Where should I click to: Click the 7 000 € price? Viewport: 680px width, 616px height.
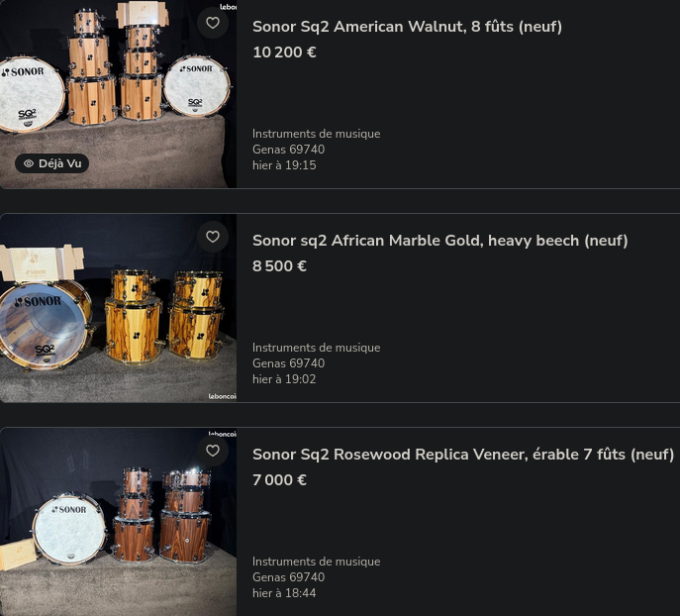[x=279, y=480]
